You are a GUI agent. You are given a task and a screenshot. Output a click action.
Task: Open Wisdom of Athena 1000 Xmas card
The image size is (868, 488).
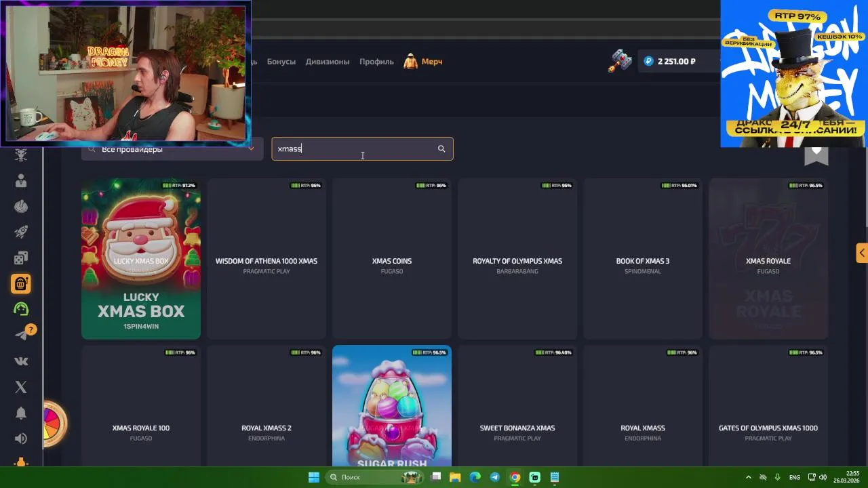(x=267, y=259)
